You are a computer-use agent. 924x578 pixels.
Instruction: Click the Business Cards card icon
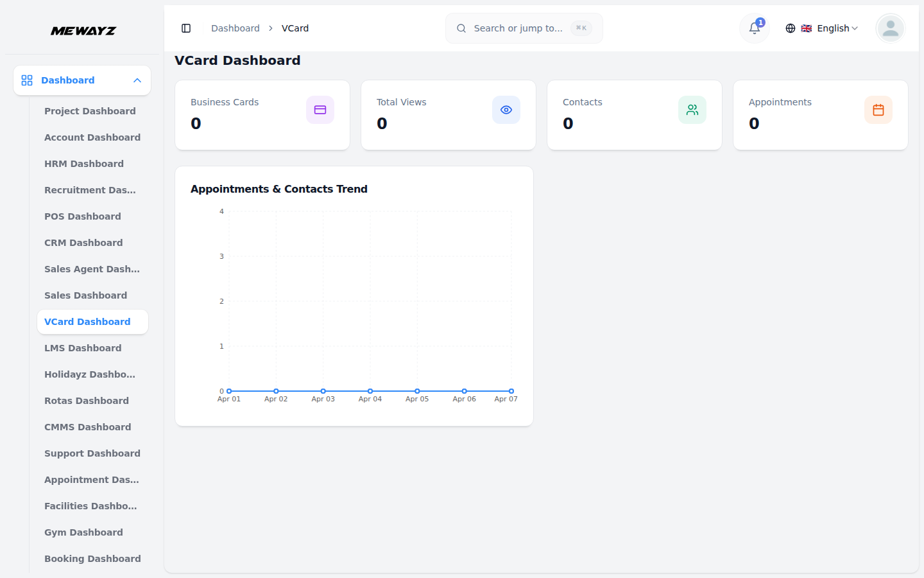pyautogui.click(x=320, y=110)
